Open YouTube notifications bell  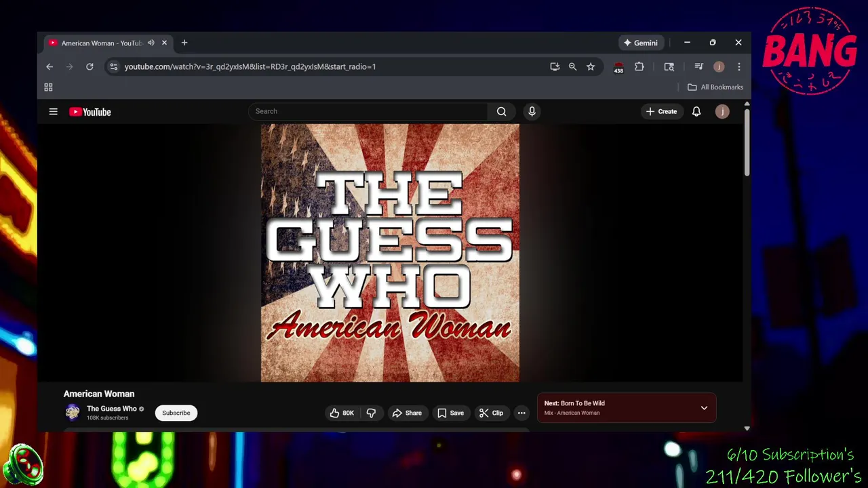tap(696, 112)
